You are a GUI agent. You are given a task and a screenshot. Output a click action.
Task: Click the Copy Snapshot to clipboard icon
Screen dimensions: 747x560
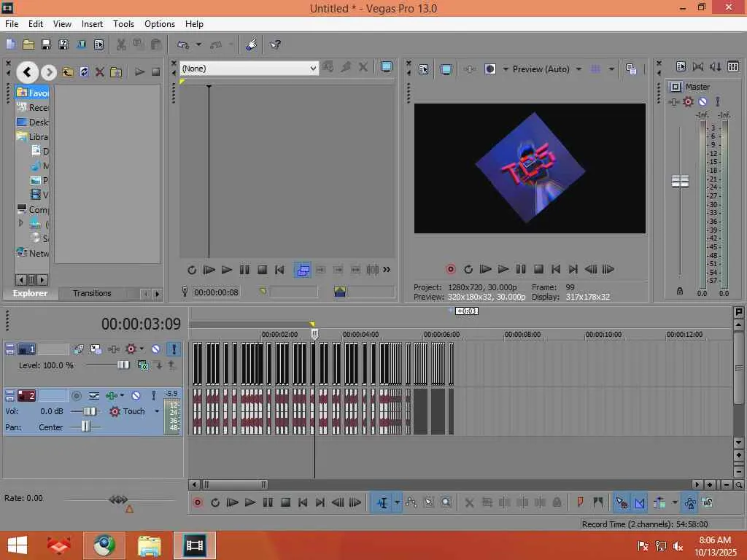(631, 69)
